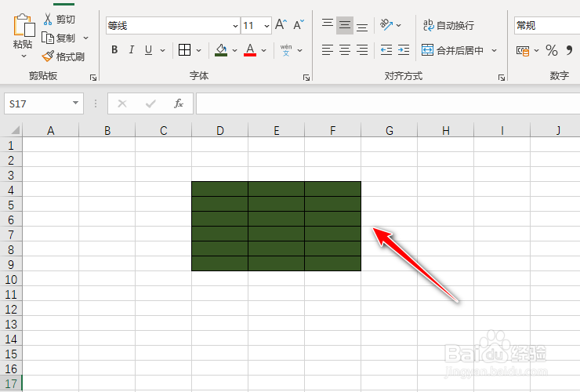Select column G header

pos(389,130)
